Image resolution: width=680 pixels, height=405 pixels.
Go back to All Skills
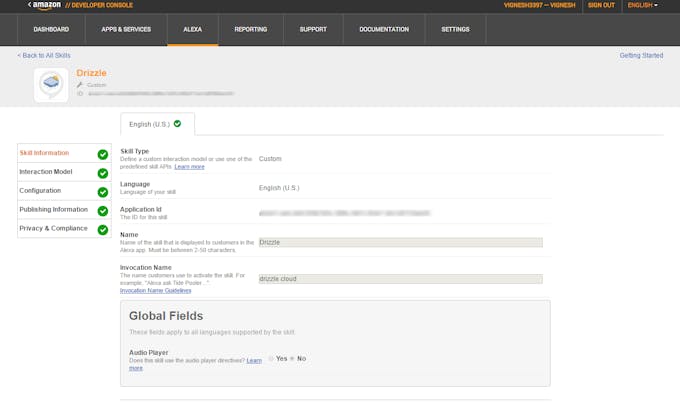(44, 56)
